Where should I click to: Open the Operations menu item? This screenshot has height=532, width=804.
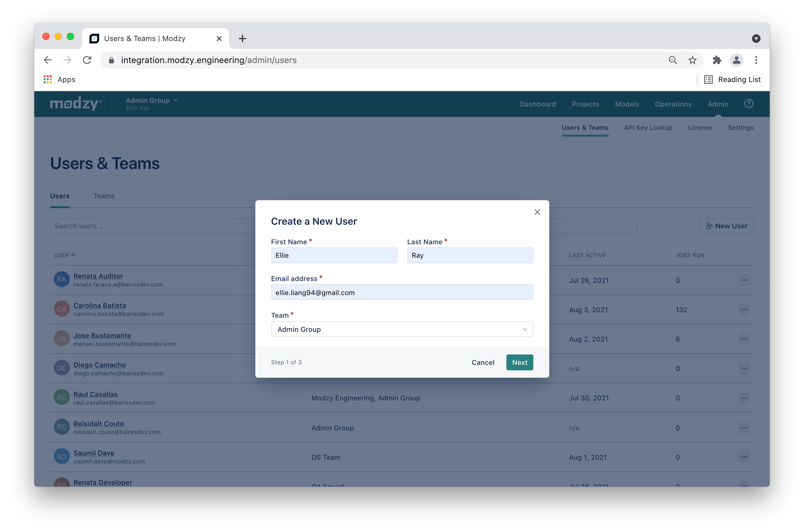[x=673, y=104]
